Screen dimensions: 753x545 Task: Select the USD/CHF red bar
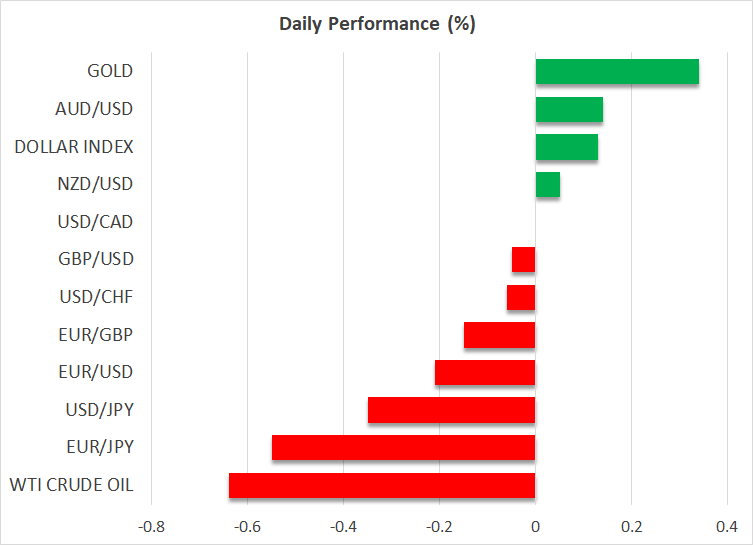click(x=521, y=298)
